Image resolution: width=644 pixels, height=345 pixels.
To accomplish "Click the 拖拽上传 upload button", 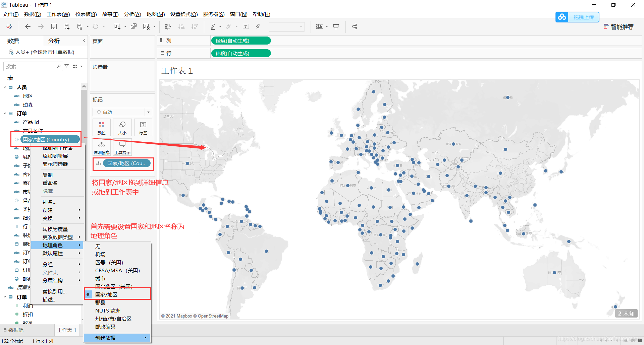I will [577, 17].
